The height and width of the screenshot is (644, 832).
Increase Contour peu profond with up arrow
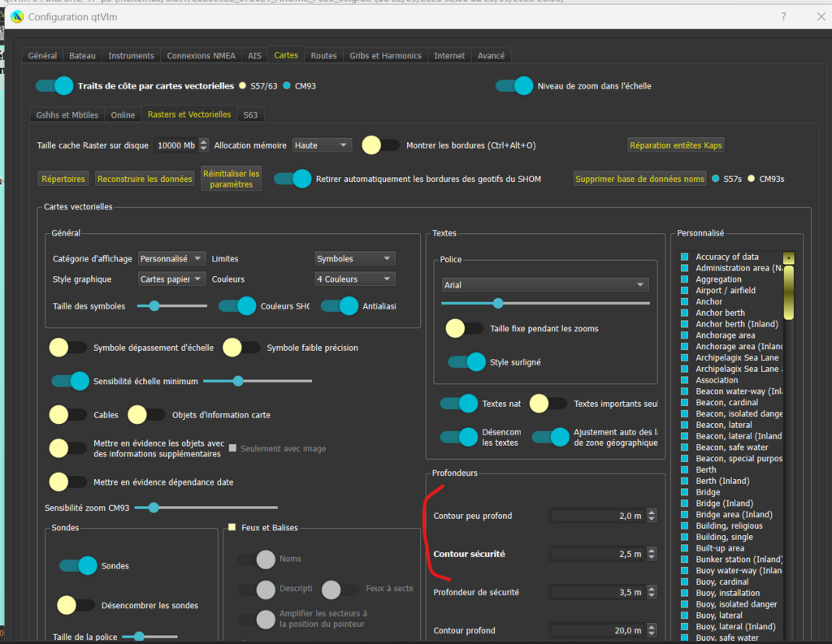coord(651,512)
